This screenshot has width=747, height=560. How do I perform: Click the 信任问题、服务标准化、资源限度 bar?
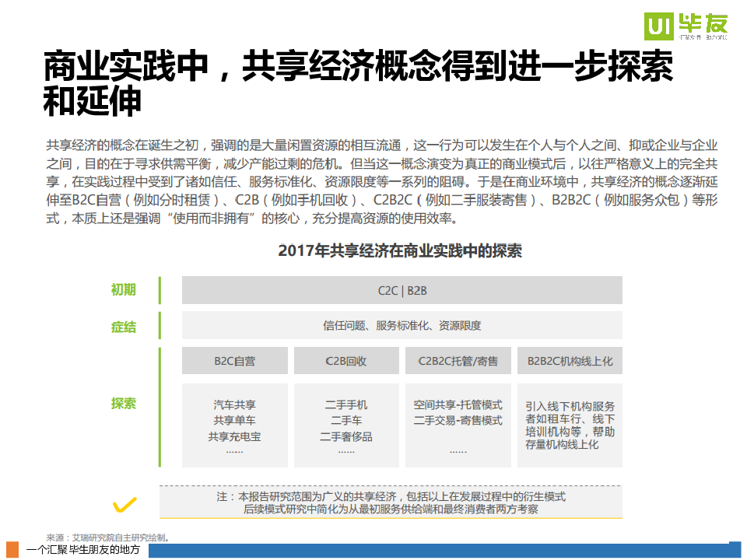pyautogui.click(x=402, y=326)
